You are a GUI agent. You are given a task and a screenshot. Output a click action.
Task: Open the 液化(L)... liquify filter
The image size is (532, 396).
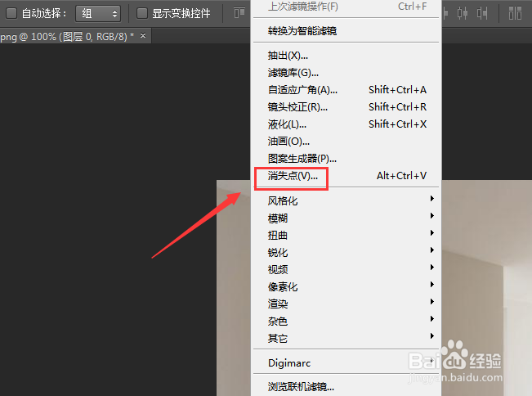[x=346, y=124]
